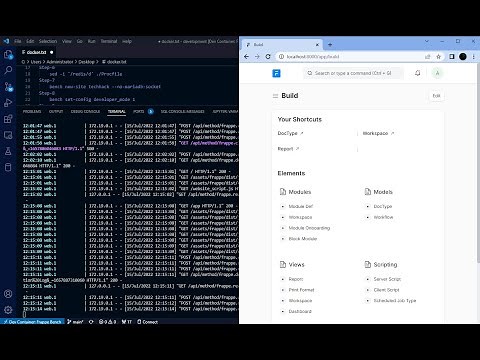
Task: Share this page icon in address bar
Action: point(428,57)
